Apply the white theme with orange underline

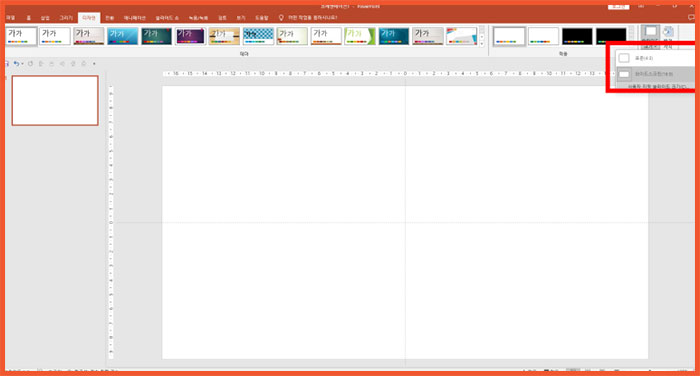coord(326,36)
